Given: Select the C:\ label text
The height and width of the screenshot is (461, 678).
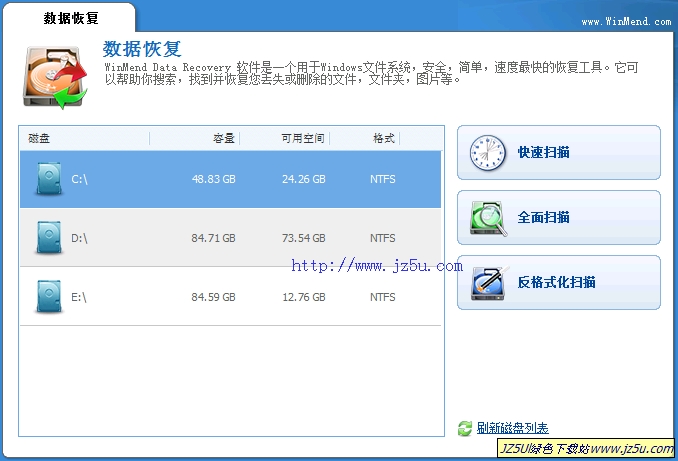Looking at the screenshot, I should tap(80, 179).
